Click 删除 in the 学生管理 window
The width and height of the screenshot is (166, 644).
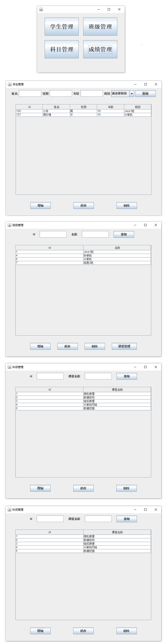127,206
